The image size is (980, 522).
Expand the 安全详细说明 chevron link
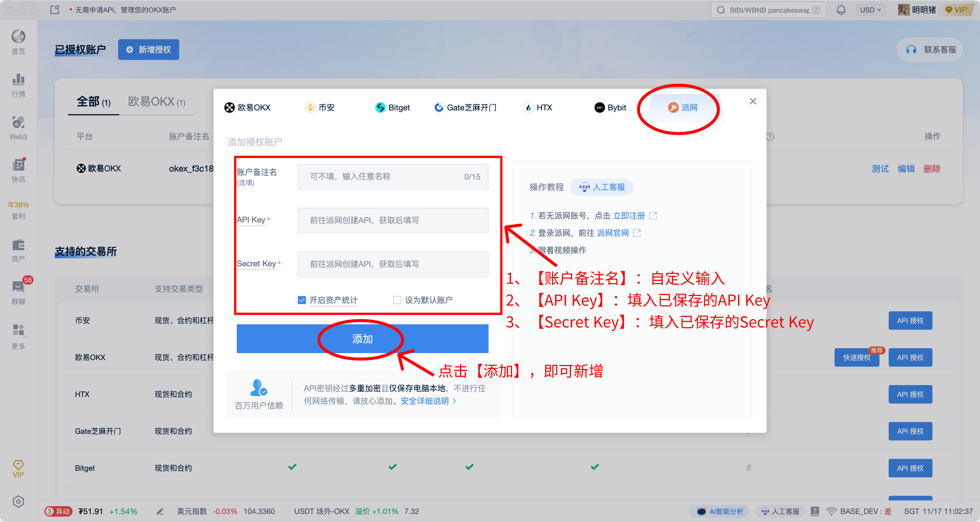click(x=454, y=401)
